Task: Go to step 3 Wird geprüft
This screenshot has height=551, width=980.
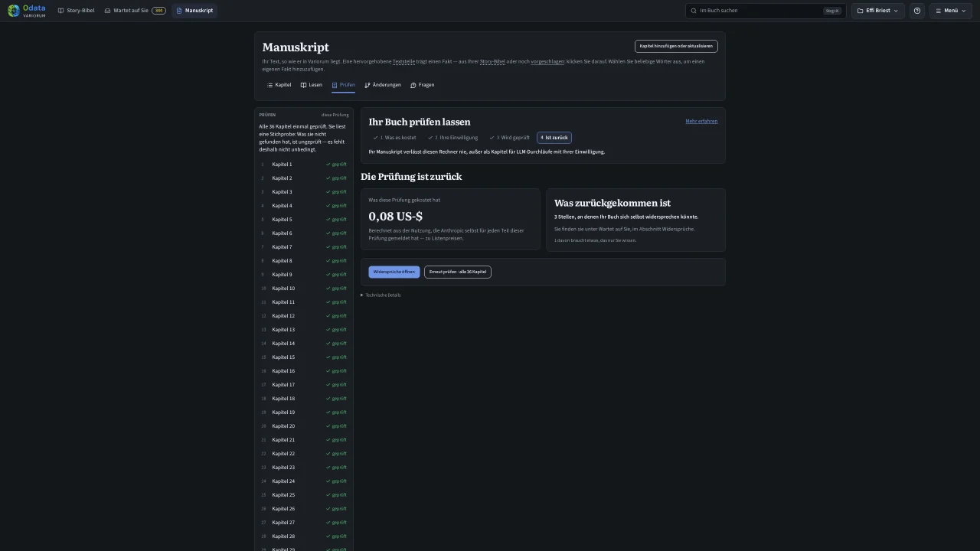Action: pos(509,138)
